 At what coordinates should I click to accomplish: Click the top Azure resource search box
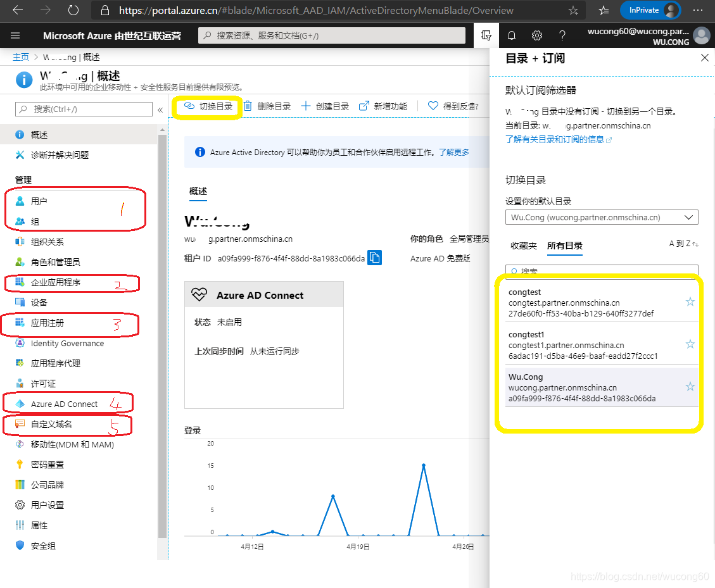331,35
